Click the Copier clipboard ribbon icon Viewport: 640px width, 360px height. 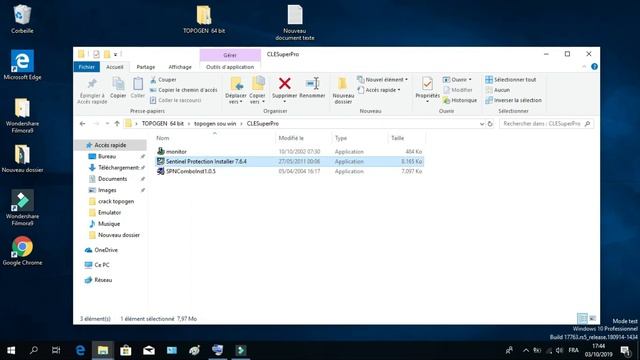[118, 84]
